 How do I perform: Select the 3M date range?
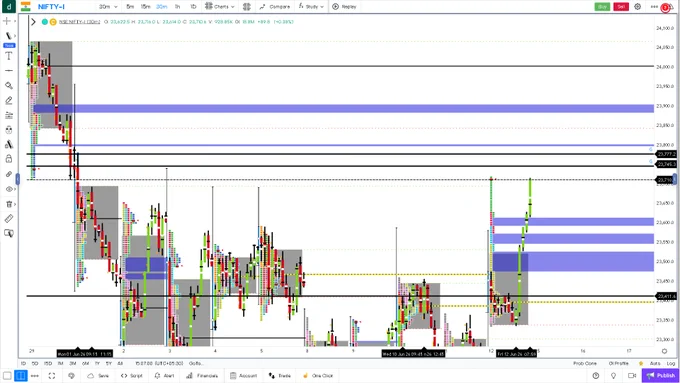[72, 363]
